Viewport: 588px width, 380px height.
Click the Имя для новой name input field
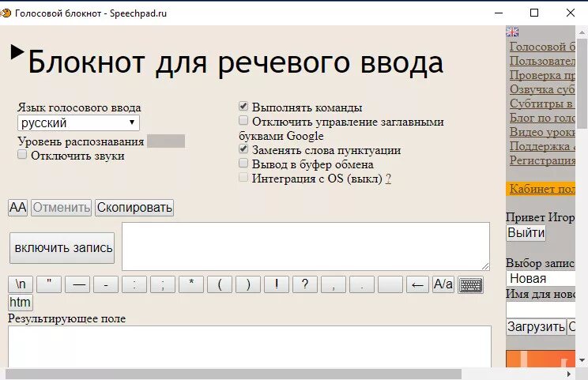coord(541,310)
